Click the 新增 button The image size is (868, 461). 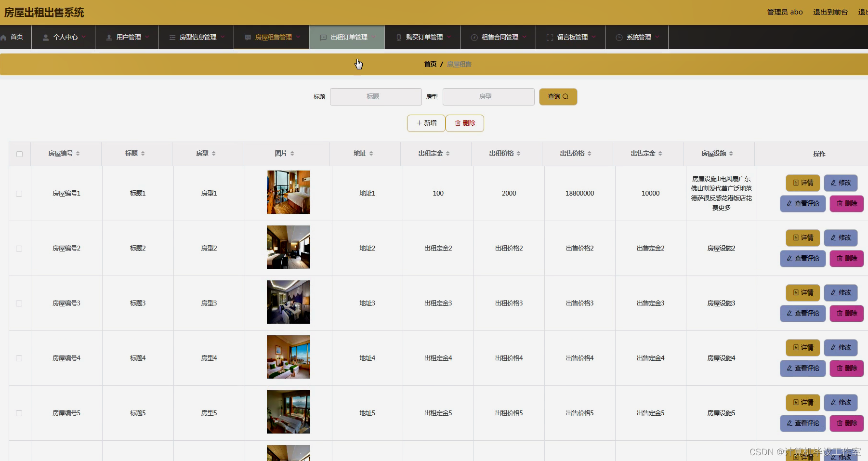pos(426,123)
